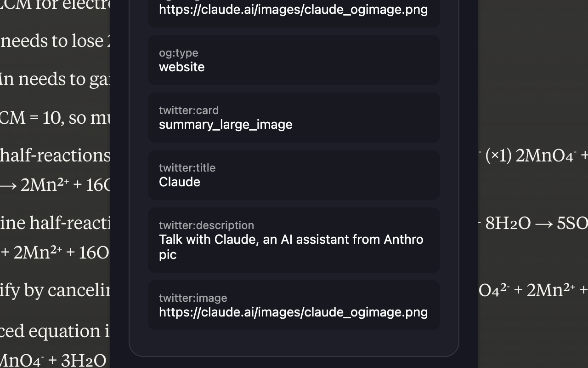Click the og:type metadata card
The image size is (588, 368).
pyautogui.click(x=293, y=60)
